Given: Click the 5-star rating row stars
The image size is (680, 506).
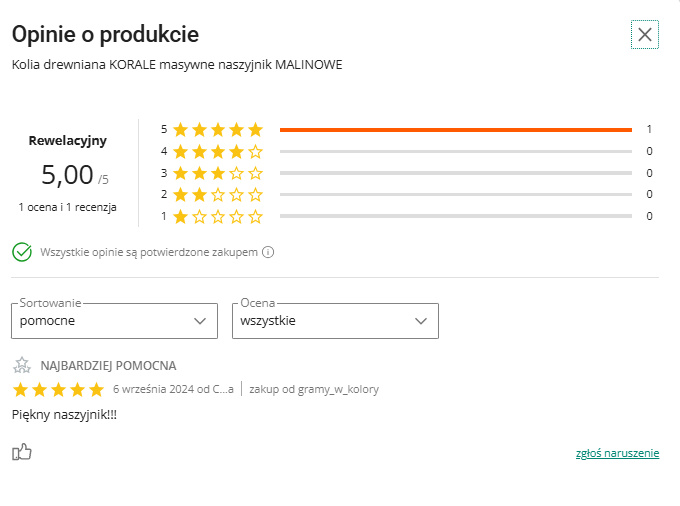Looking at the screenshot, I should [217, 129].
